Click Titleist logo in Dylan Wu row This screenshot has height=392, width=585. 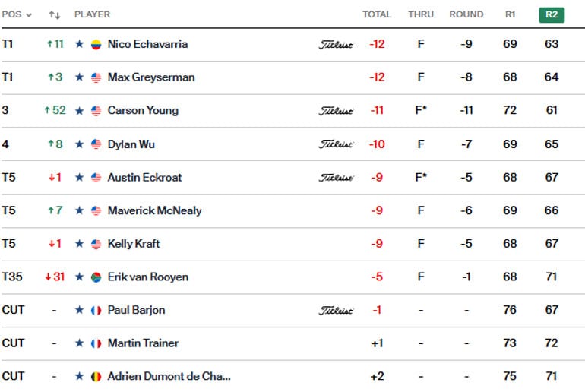(336, 144)
